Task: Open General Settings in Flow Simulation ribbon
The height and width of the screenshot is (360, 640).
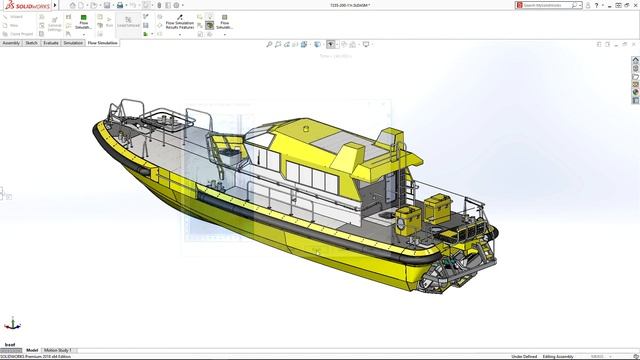Action: click(54, 25)
